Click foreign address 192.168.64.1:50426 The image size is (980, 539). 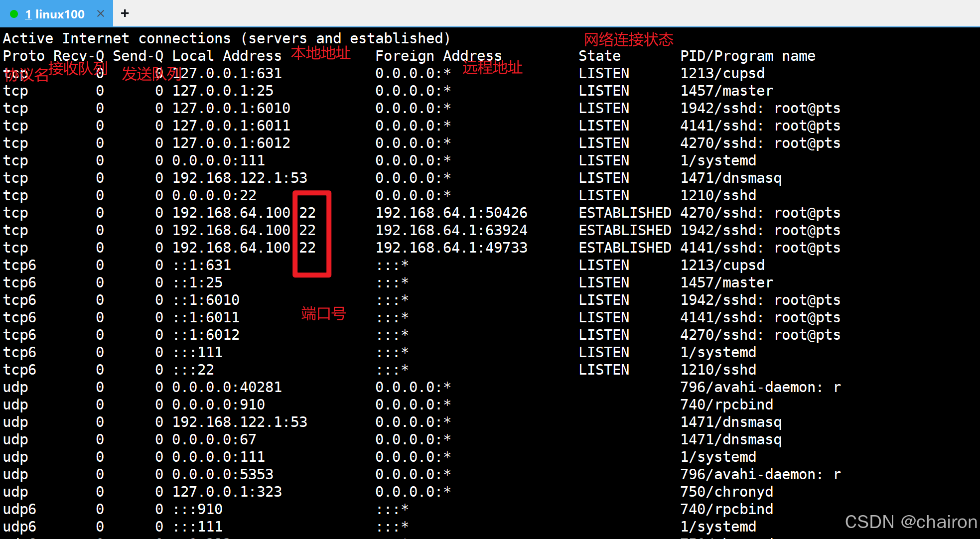(x=451, y=213)
